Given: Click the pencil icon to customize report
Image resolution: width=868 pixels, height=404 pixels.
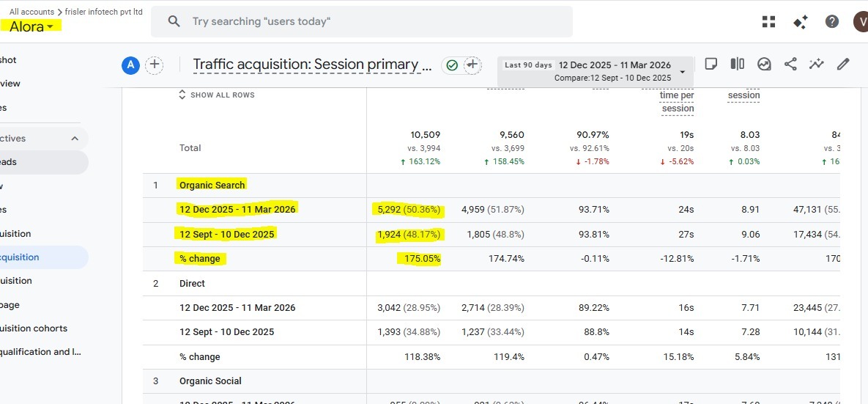Looking at the screenshot, I should pos(843,65).
